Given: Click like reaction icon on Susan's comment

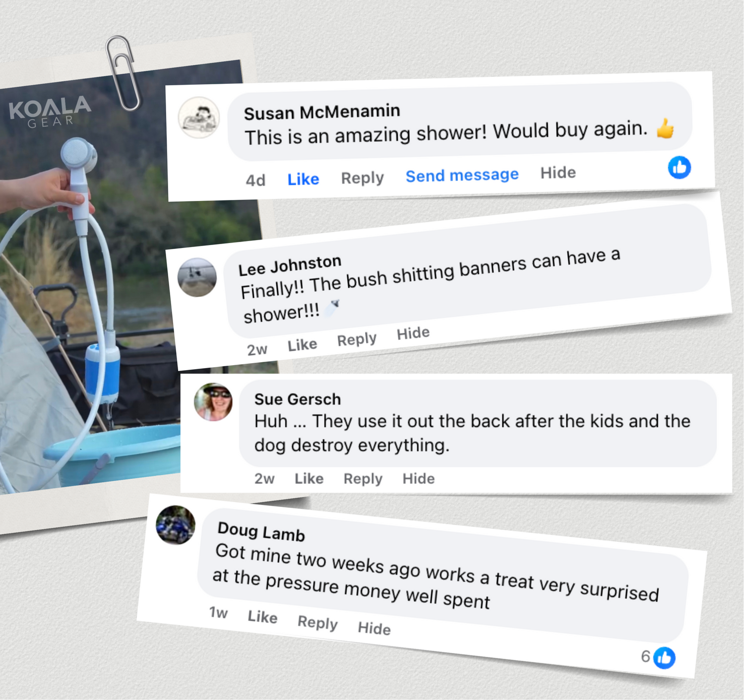Looking at the screenshot, I should [679, 167].
